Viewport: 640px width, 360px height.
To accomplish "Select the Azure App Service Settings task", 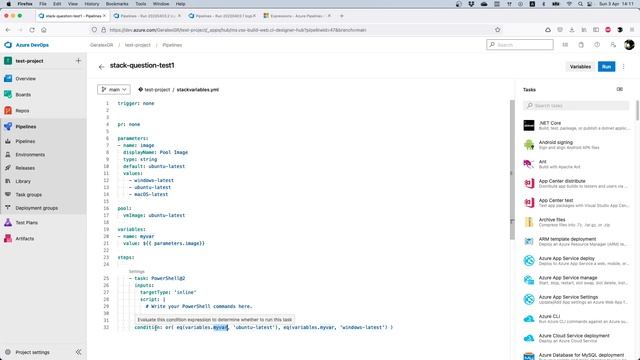I will 576,299.
